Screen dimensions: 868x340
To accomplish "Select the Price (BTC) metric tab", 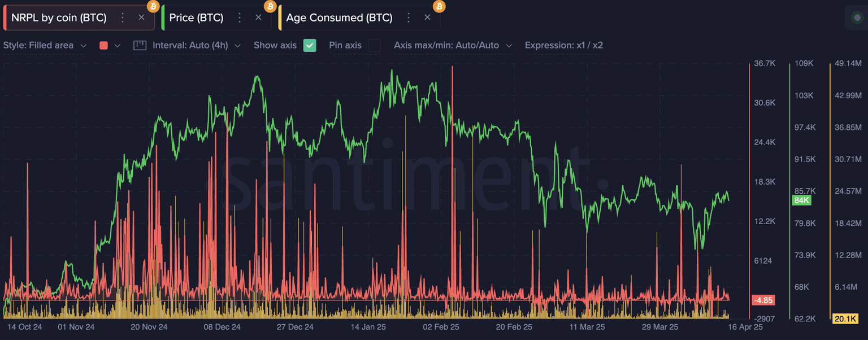I will pos(196,18).
